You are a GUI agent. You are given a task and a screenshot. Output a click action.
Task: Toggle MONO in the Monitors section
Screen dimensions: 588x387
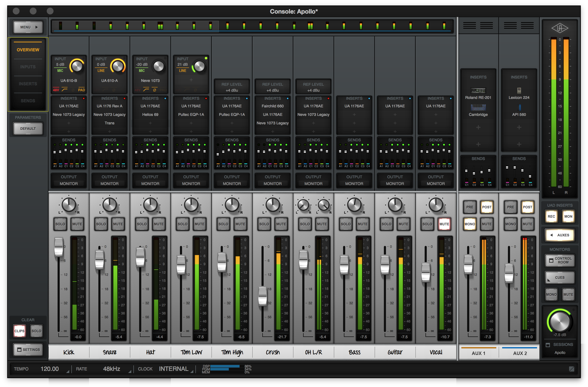pyautogui.click(x=551, y=294)
